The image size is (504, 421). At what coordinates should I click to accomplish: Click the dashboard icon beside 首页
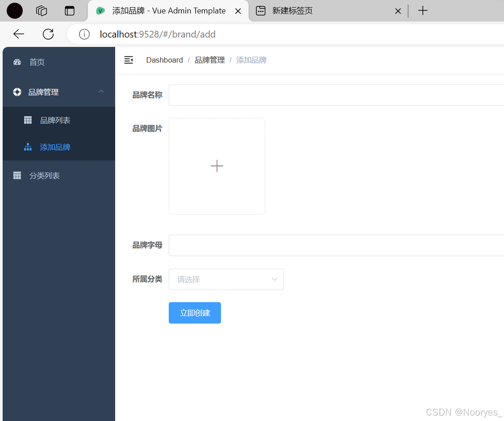(x=17, y=62)
